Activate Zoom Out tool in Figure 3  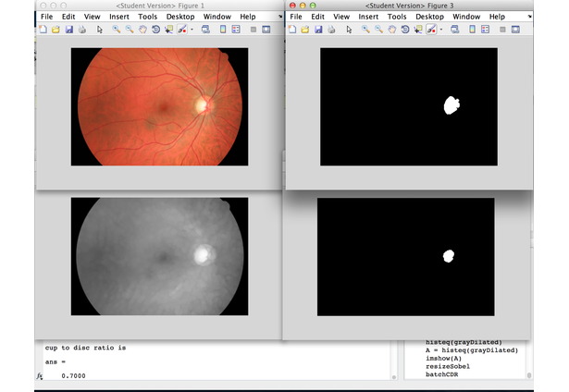(378, 30)
